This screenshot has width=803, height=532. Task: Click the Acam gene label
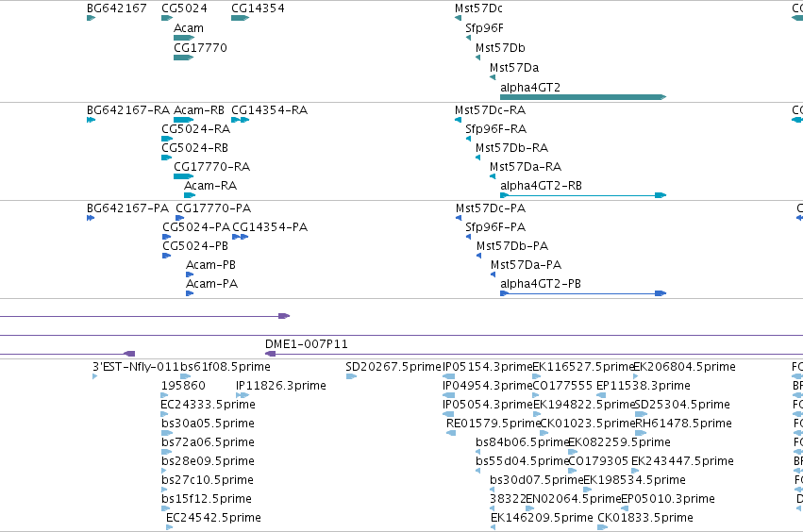coord(189,28)
